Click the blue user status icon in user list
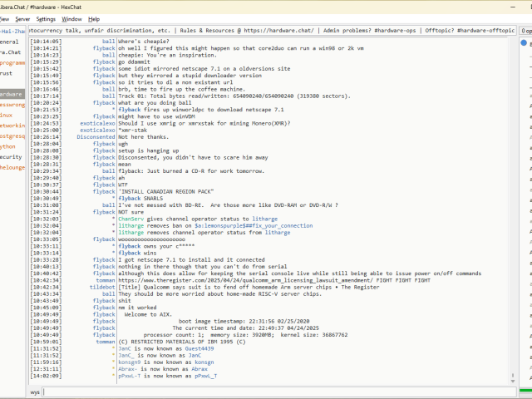Image resolution: width=532 pixels, height=399 pixels. [x=524, y=42]
